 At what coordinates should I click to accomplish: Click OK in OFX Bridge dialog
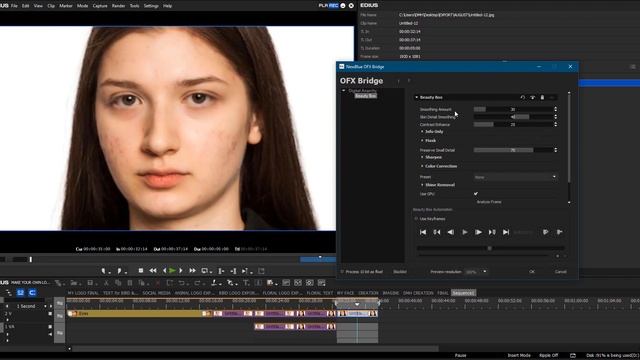[x=532, y=272]
